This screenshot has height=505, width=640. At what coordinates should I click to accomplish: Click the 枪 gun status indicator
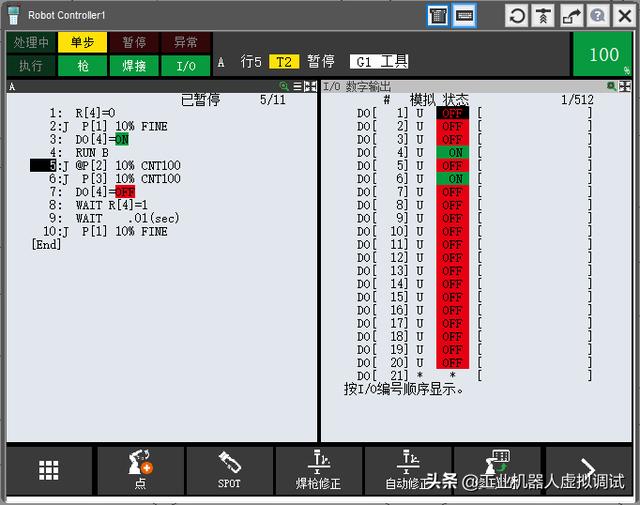click(82, 65)
